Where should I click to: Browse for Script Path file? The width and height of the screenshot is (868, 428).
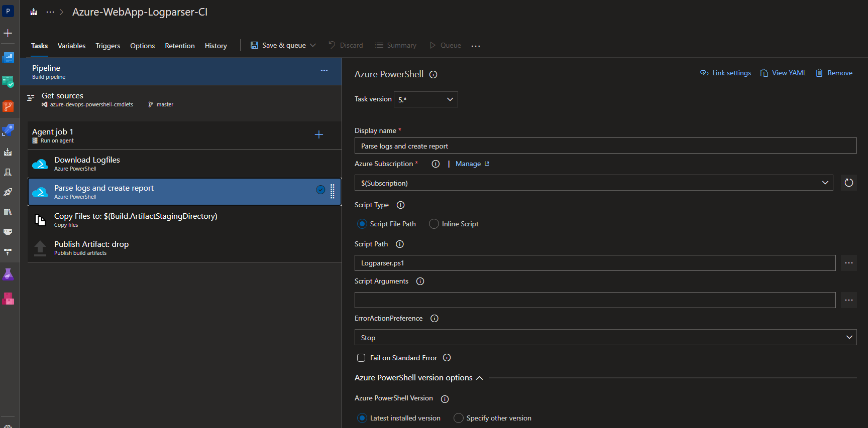tap(848, 263)
